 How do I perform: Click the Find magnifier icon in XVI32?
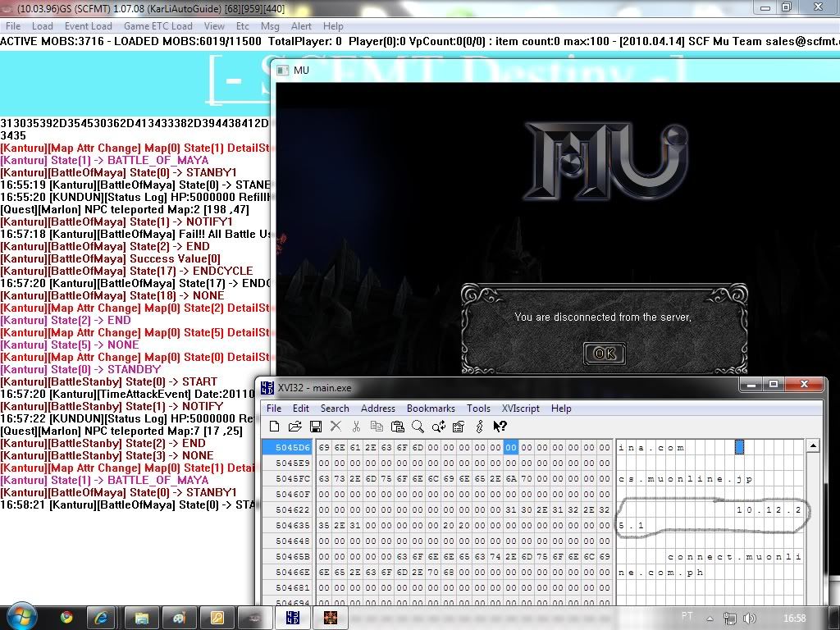418,427
